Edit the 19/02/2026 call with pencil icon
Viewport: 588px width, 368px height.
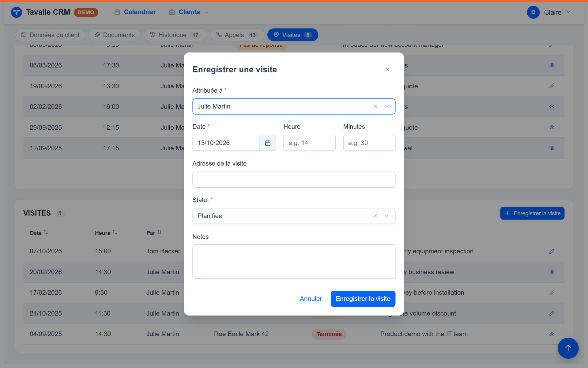pos(552,86)
